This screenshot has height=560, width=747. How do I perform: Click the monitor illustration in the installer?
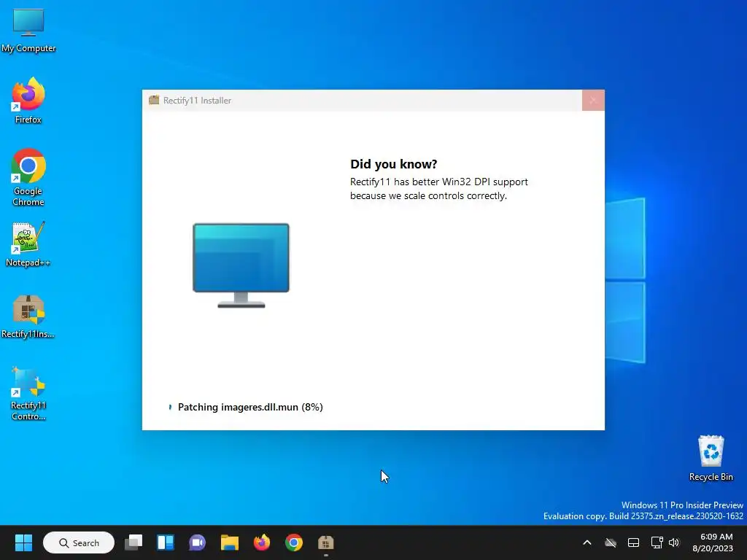241,265
